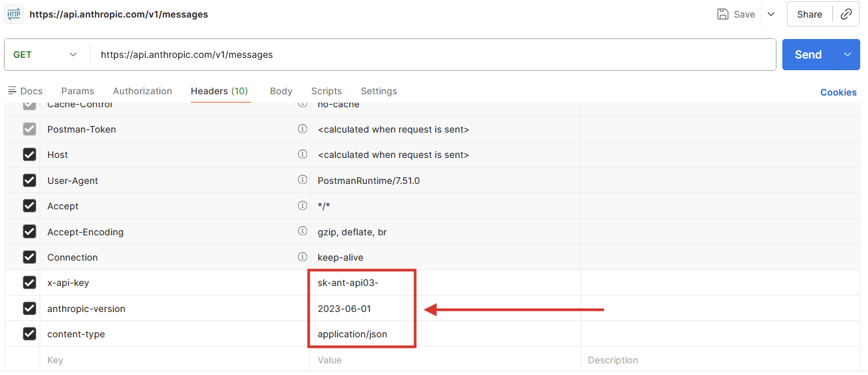This screenshot has height=375, width=868.
Task: Click the Save icon
Action: tap(723, 14)
